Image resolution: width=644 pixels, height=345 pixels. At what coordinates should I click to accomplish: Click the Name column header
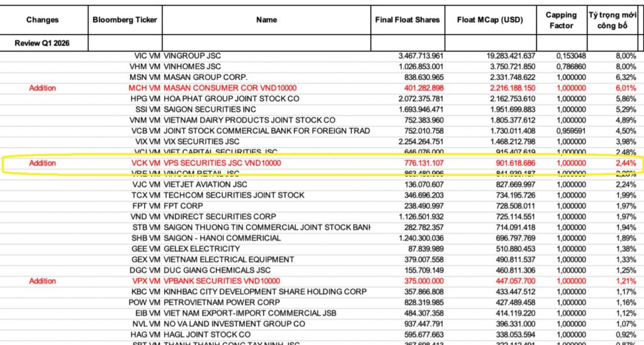tap(267, 19)
